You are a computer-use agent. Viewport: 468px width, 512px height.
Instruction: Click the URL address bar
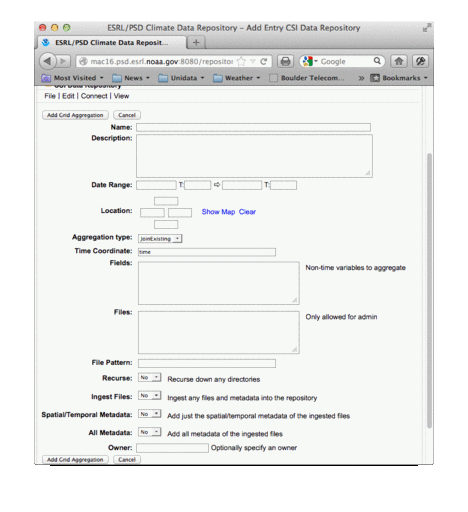pyautogui.click(x=174, y=61)
